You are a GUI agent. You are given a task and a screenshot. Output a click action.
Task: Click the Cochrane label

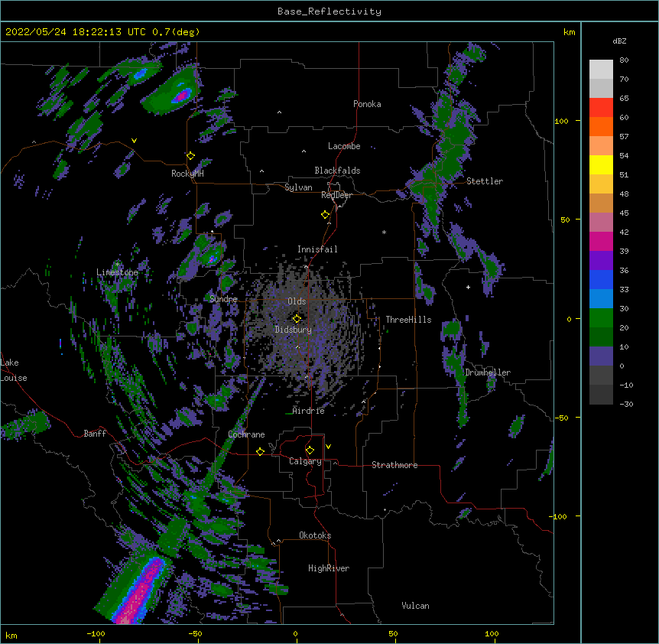(246, 434)
